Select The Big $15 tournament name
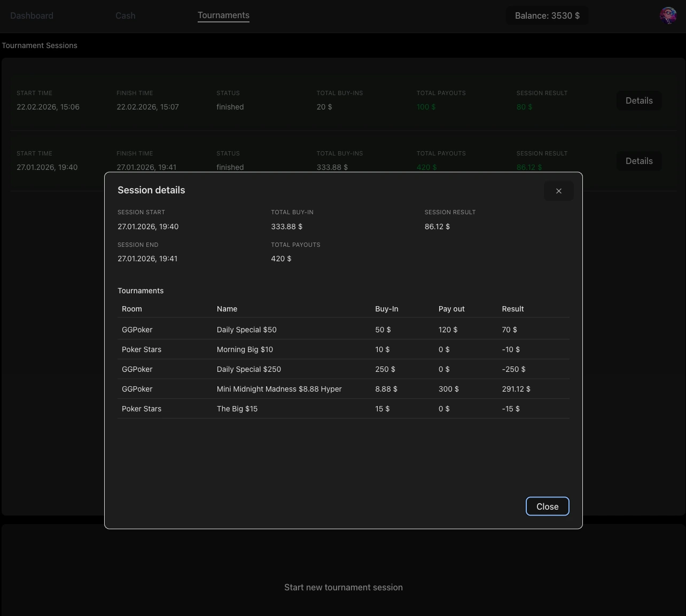This screenshot has height=616, width=686. [x=237, y=409]
